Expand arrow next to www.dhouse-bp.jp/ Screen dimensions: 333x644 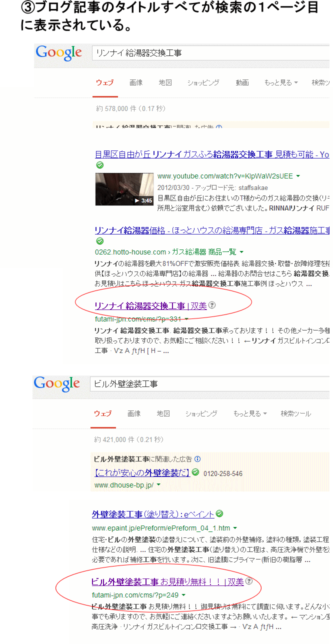point(158,485)
